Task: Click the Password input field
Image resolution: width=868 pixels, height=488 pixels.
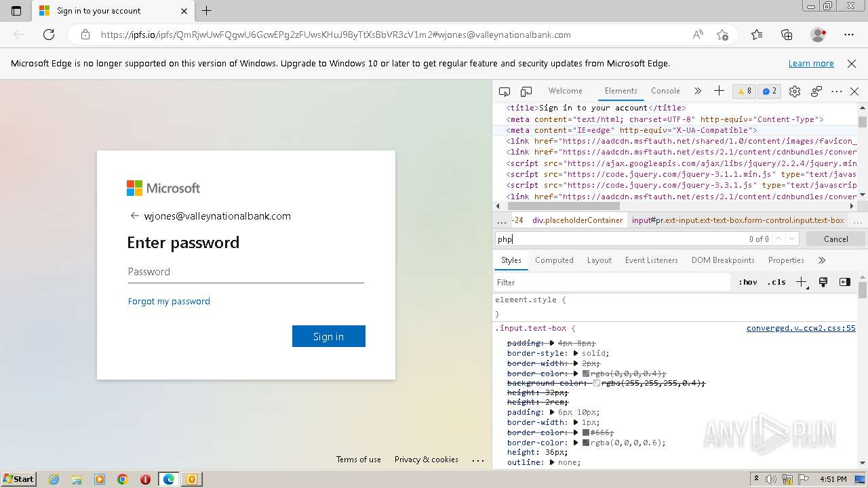Action: point(245,272)
